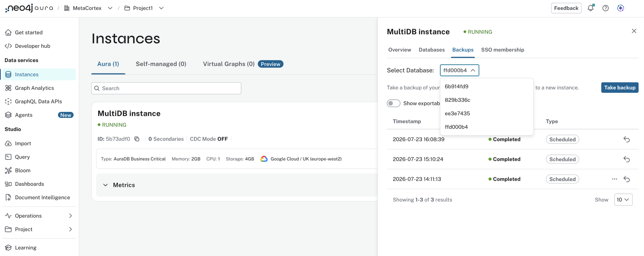Focus the instance Search field

166,88
